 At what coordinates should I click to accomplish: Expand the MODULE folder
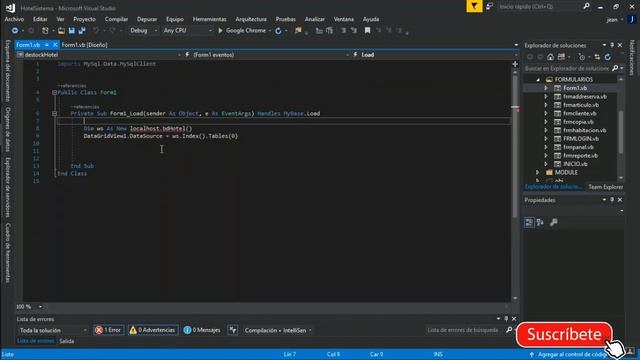(x=538, y=173)
